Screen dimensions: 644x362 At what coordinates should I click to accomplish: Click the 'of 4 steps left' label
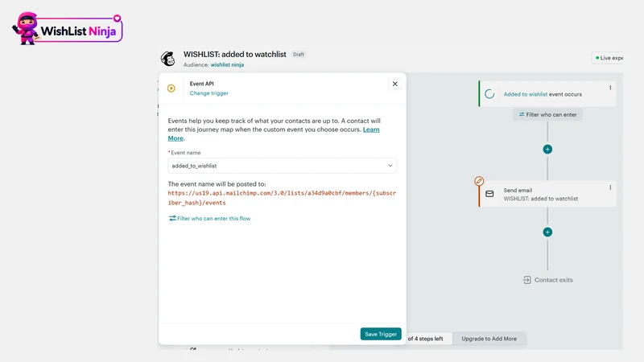[x=426, y=339]
